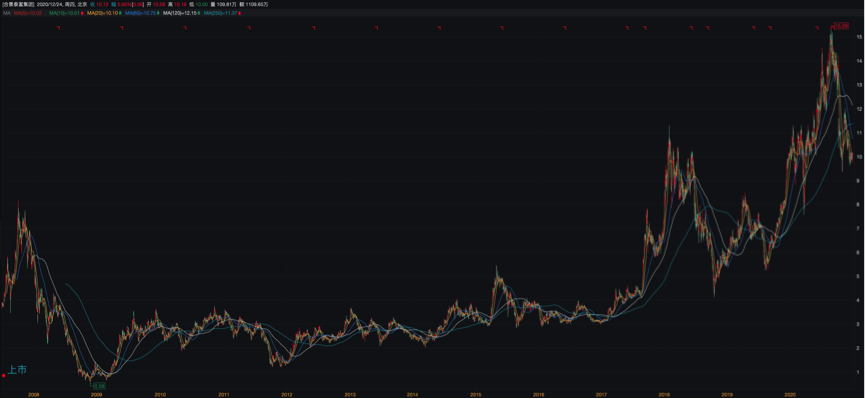
Task: Select the teal MA(250)=11.37 label
Action: (x=221, y=13)
